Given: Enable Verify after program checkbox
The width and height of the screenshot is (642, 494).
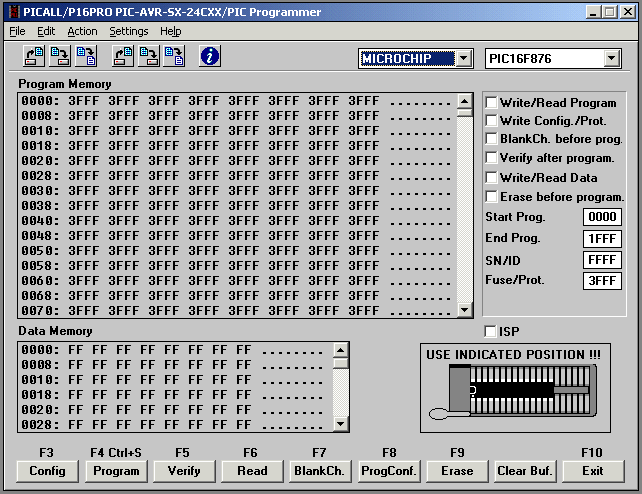Looking at the screenshot, I should (491, 158).
